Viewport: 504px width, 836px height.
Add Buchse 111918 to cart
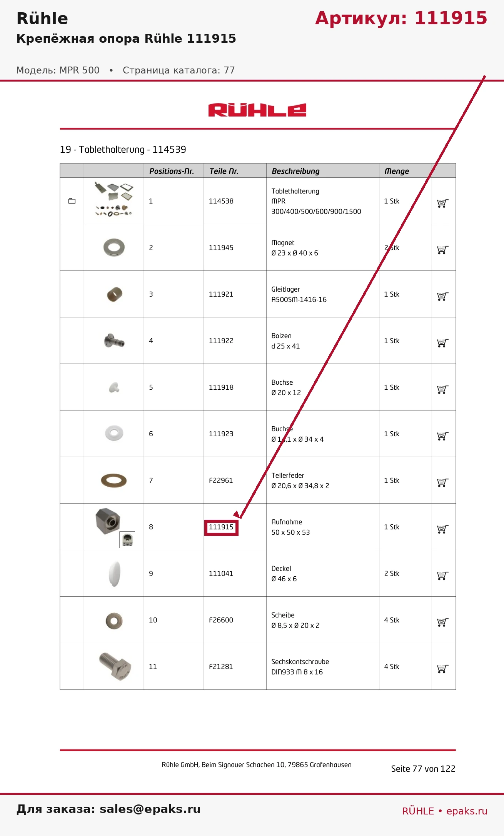pos(443,389)
